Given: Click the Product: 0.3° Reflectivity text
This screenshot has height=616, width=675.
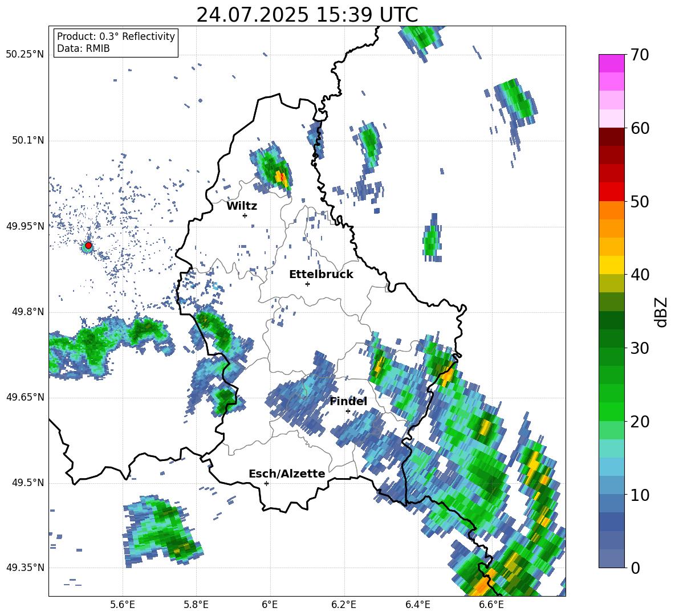Looking at the screenshot, I should (116, 36).
